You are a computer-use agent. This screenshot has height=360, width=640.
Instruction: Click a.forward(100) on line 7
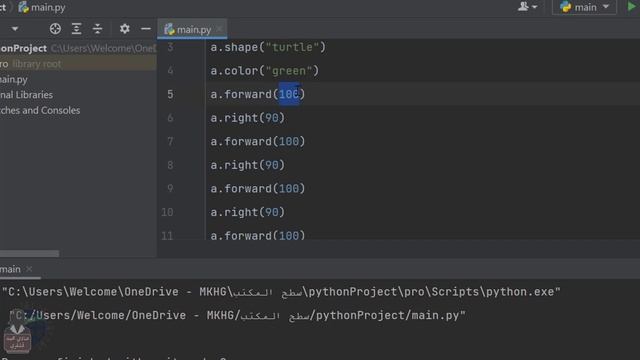pyautogui.click(x=258, y=142)
